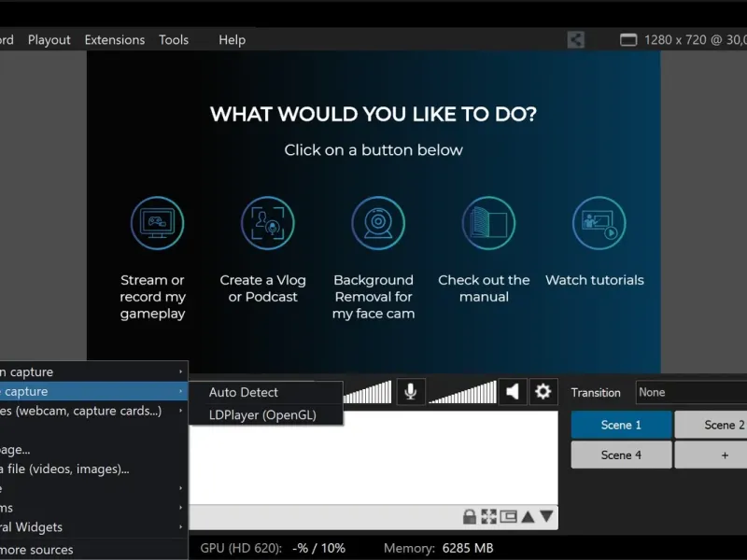The width and height of the screenshot is (747, 560).
Task: Click the fit-to-screen expand icon
Action: pos(488,517)
